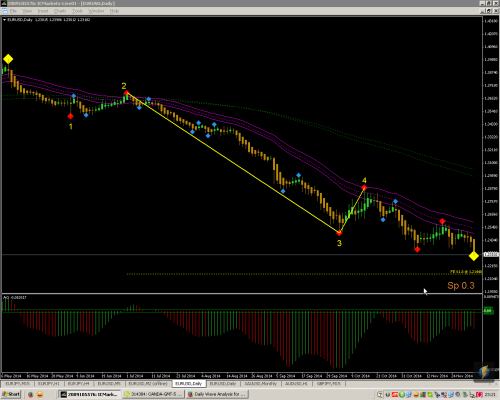The width and height of the screenshot is (500, 400).
Task: Select the GBPJPY,M15 chart tab
Action: coord(328,384)
